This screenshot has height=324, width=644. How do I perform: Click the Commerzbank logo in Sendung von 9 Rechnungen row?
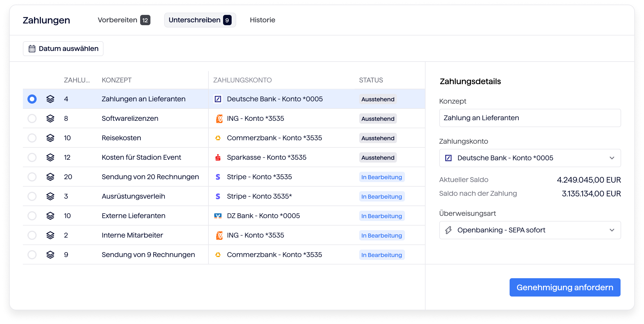(218, 255)
